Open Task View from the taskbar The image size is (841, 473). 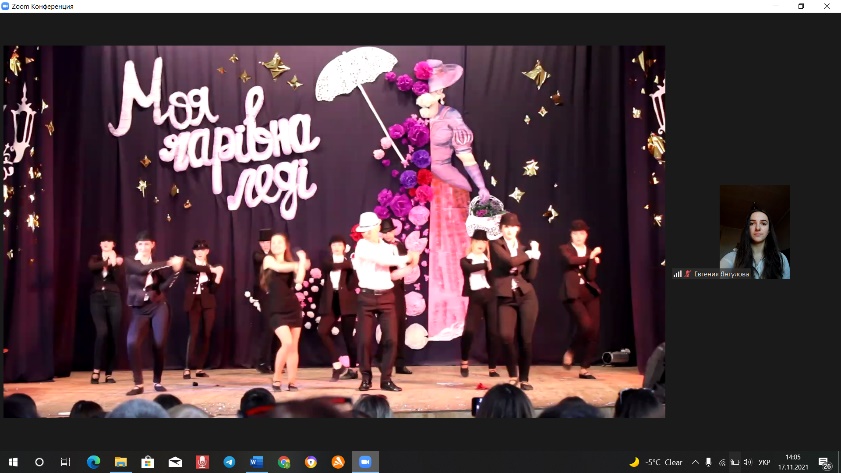click(x=66, y=462)
